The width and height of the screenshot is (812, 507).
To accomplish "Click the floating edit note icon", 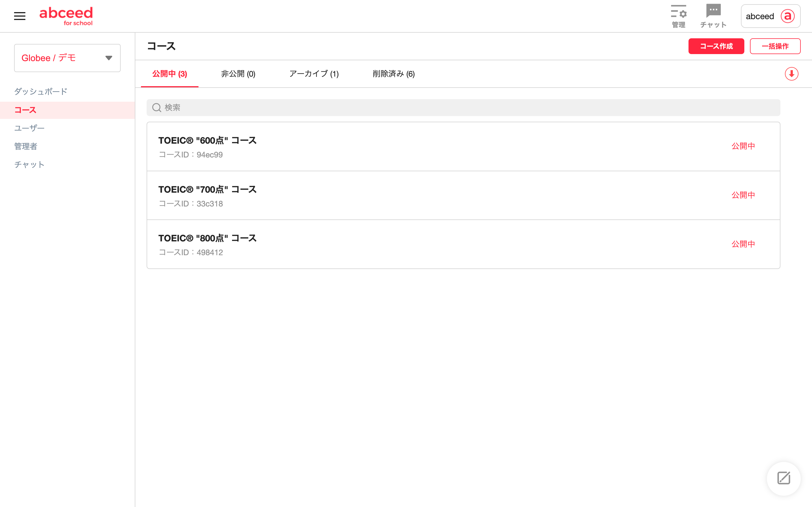I will (784, 478).
